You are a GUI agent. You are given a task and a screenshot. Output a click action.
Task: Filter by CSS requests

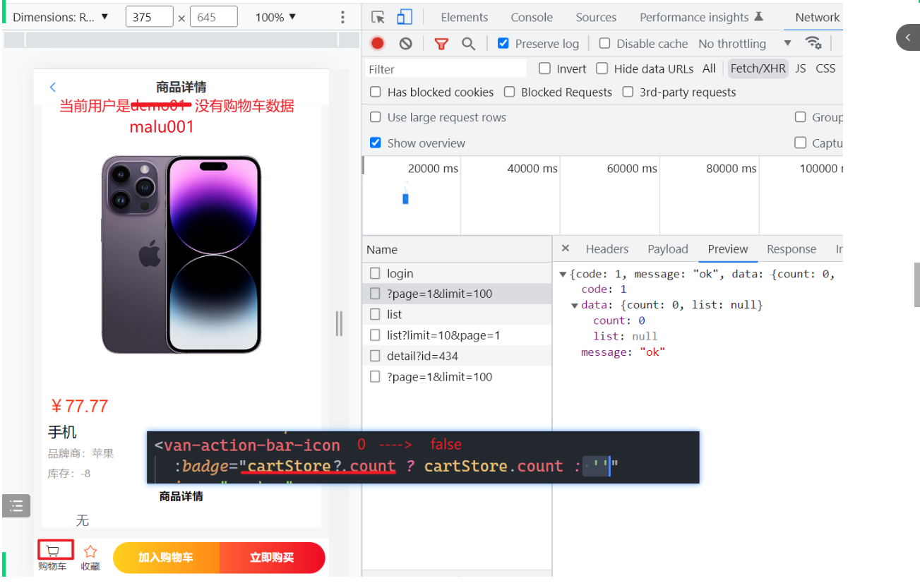tap(825, 68)
